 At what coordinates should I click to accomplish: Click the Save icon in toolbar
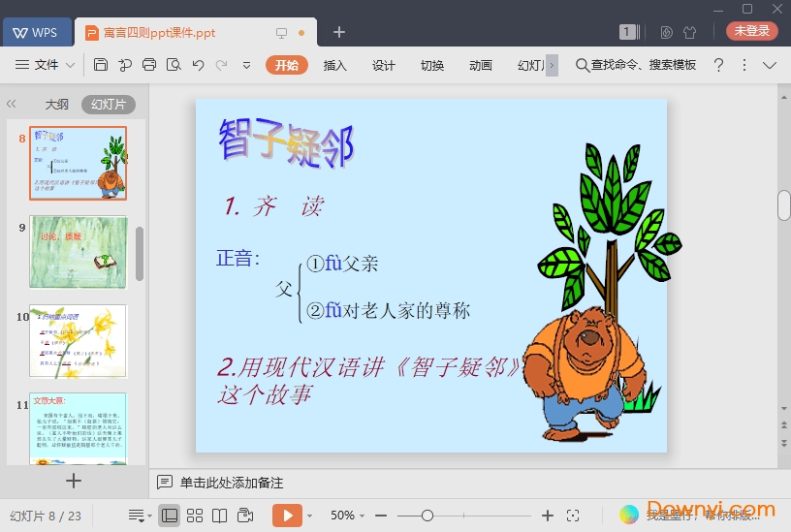pyautogui.click(x=101, y=65)
